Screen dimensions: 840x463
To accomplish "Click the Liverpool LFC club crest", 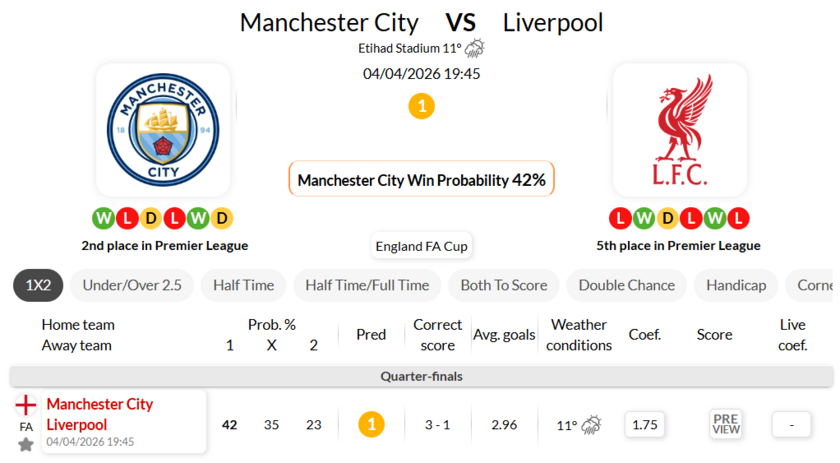I will 680,130.
